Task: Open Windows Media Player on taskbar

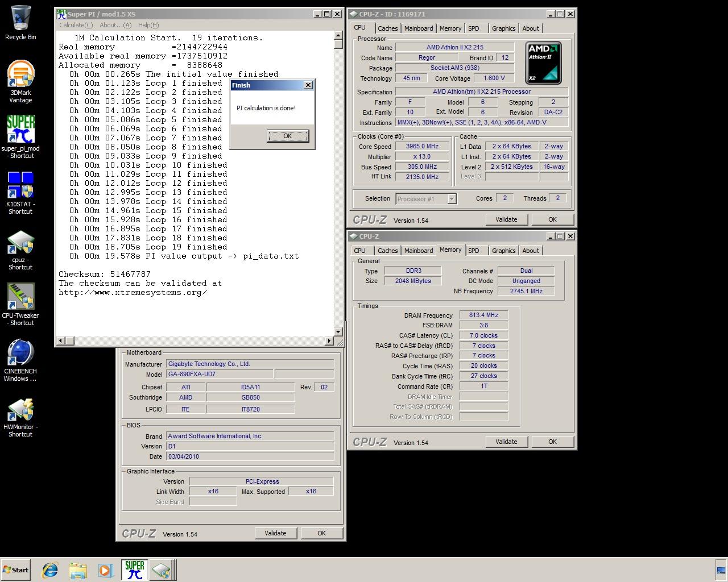Action: (106, 570)
